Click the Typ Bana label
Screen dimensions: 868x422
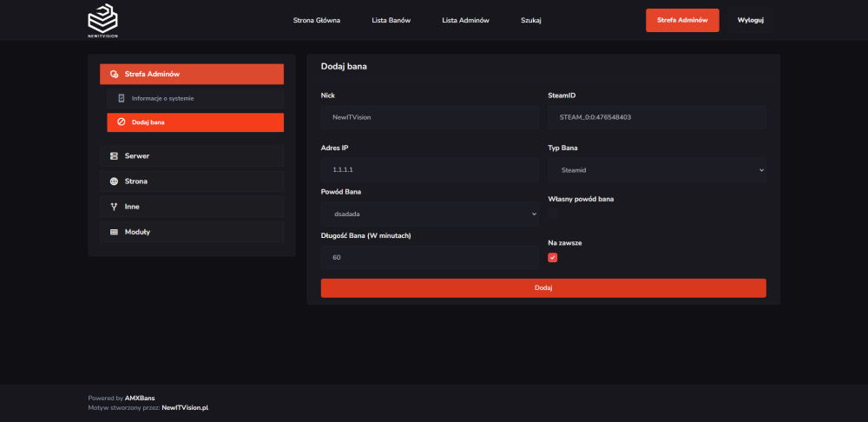pos(563,148)
